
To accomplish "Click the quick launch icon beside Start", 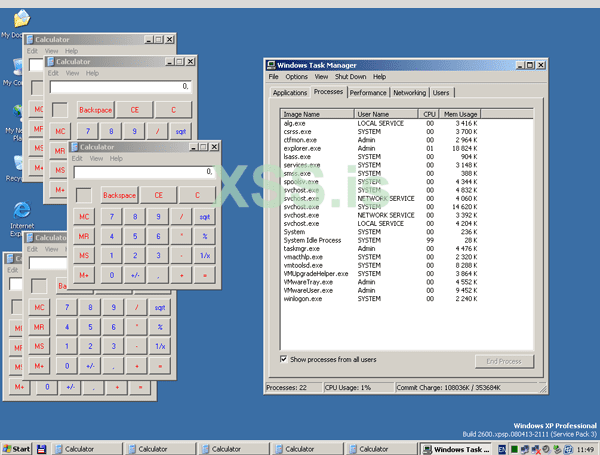I will pyautogui.click(x=42, y=449).
